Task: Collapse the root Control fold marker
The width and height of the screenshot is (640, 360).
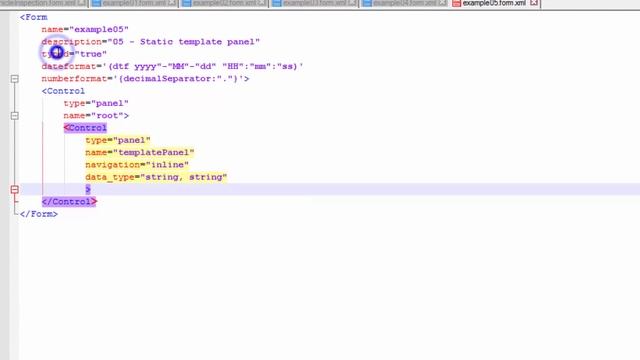Action: (15, 116)
